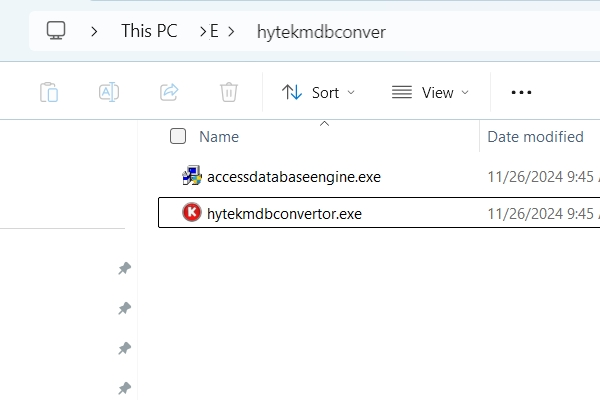Select the accessdatabaseengine.exe file name

coord(293,177)
